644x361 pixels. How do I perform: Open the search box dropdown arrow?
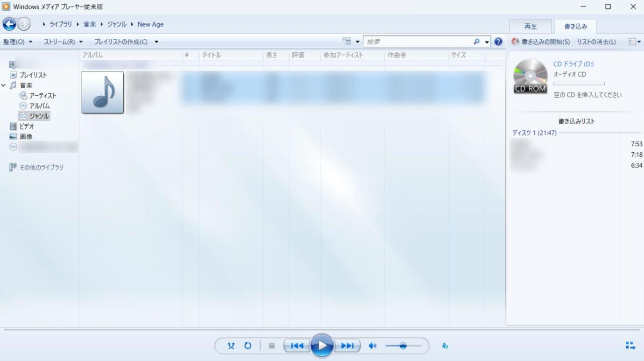[x=487, y=42]
